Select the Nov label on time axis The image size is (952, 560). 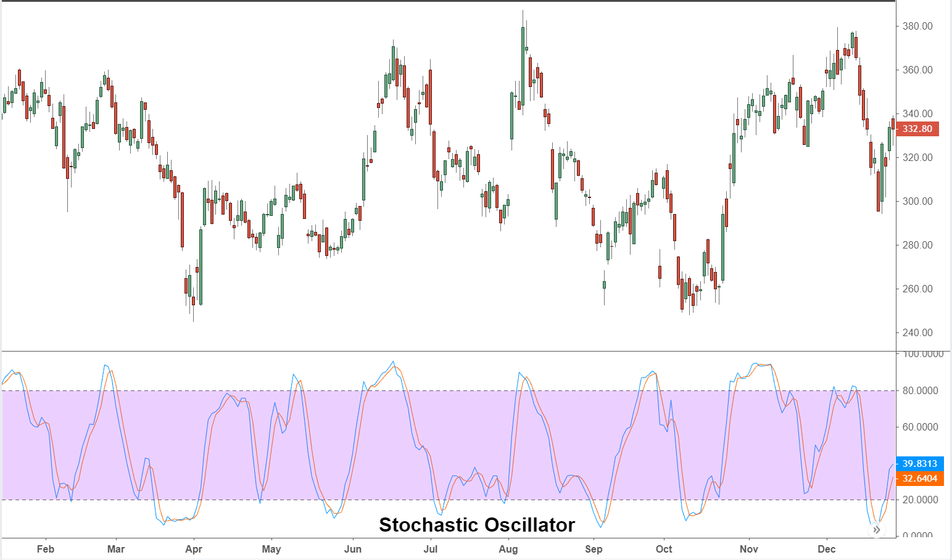point(749,549)
